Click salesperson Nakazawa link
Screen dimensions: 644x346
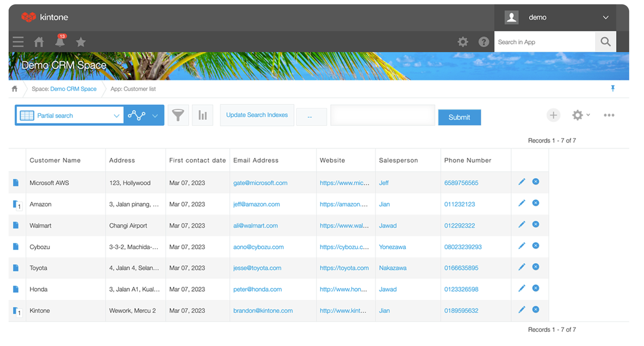click(392, 268)
